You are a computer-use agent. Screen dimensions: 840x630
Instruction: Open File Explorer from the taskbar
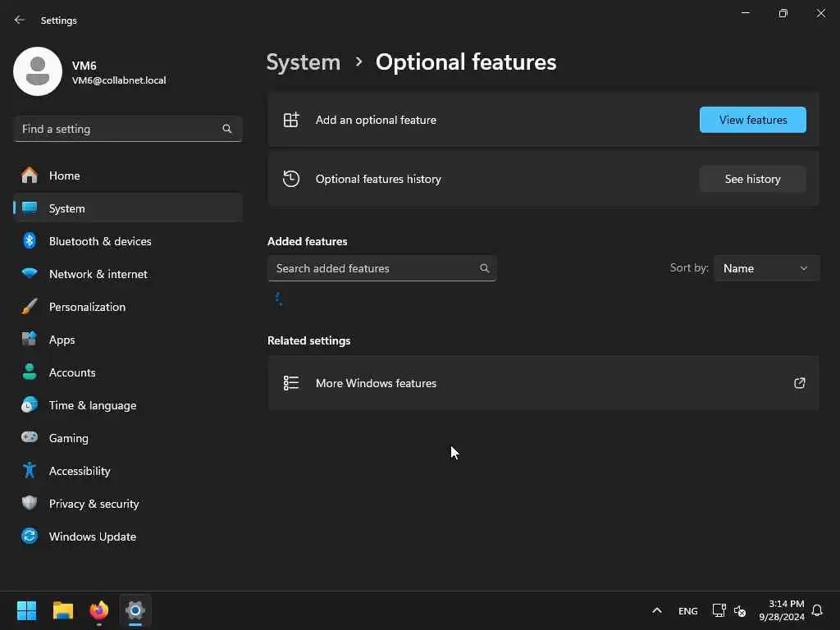pos(62,610)
